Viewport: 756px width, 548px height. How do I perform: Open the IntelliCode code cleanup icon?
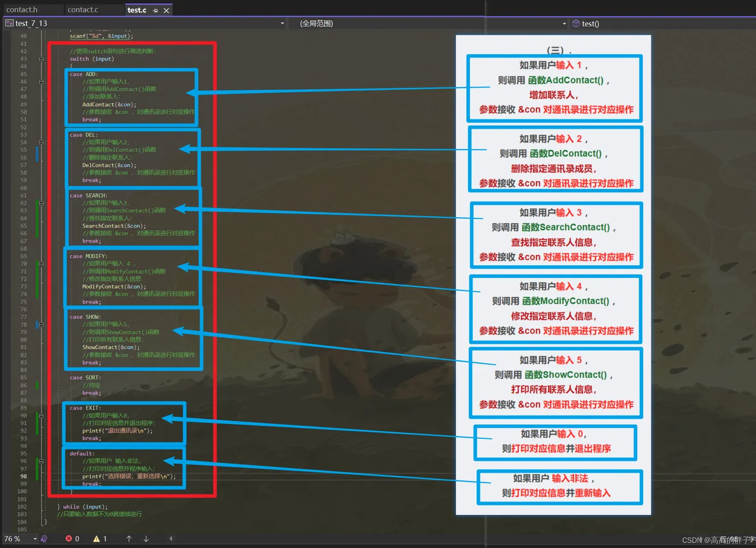[x=44, y=539]
